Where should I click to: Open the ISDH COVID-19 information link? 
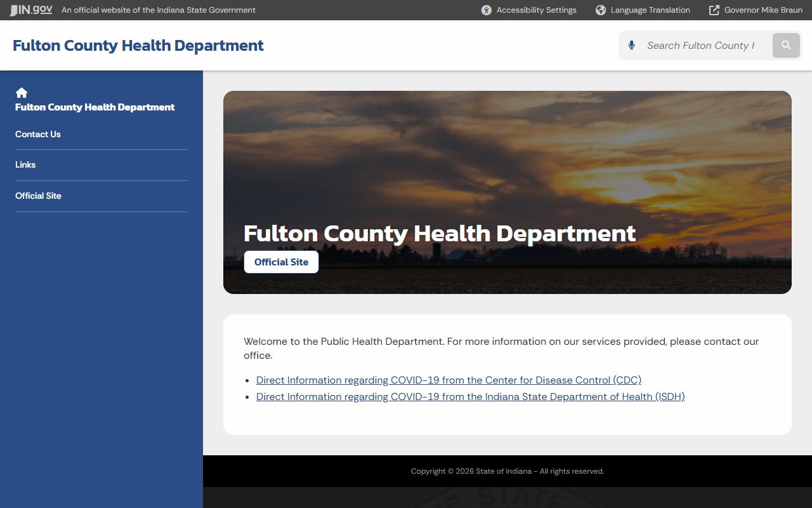pos(470,397)
